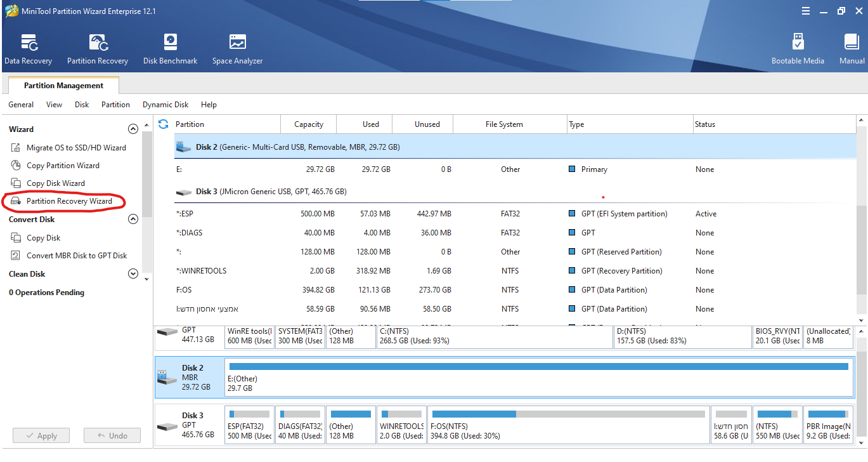Launch Copy Disk Wizard
868x462 pixels.
click(x=48, y=183)
